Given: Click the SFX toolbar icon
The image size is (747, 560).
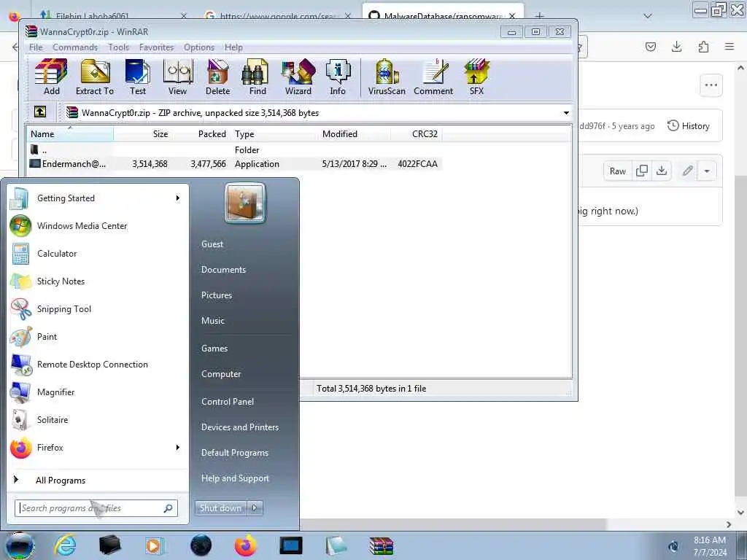Looking at the screenshot, I should [x=476, y=77].
